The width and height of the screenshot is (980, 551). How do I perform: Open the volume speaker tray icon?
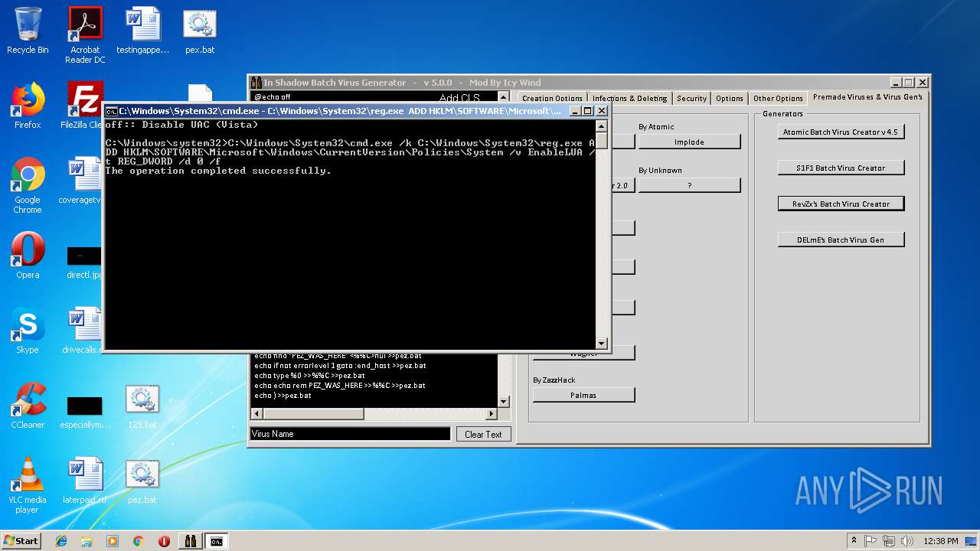coord(907,541)
